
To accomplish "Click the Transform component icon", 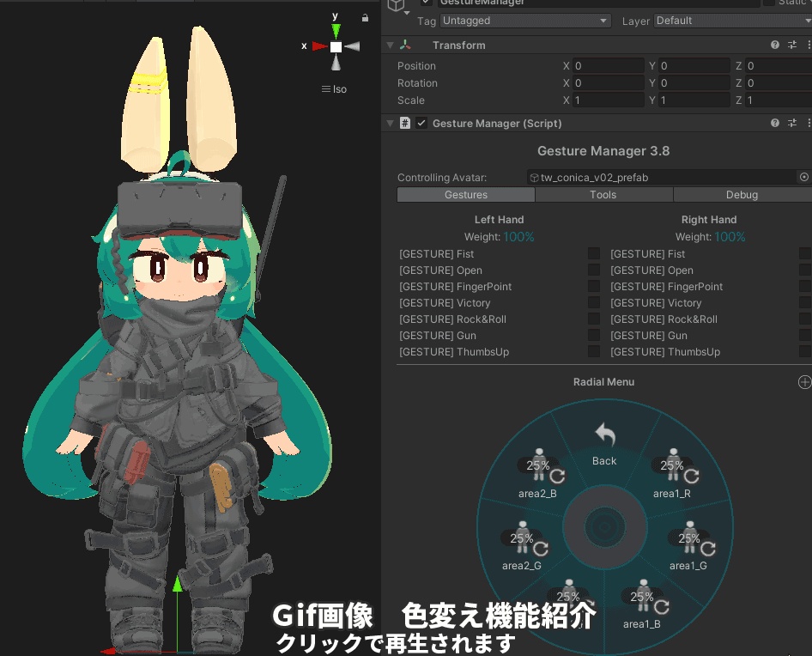I will (x=404, y=45).
